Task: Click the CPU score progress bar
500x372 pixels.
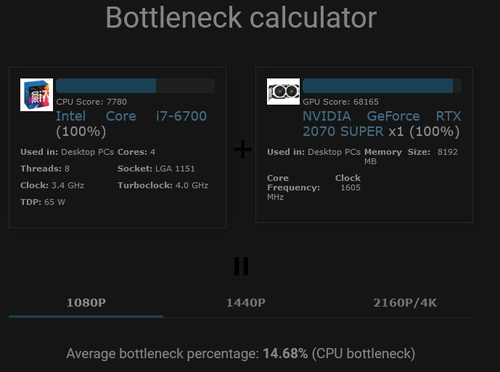Action: click(135, 86)
